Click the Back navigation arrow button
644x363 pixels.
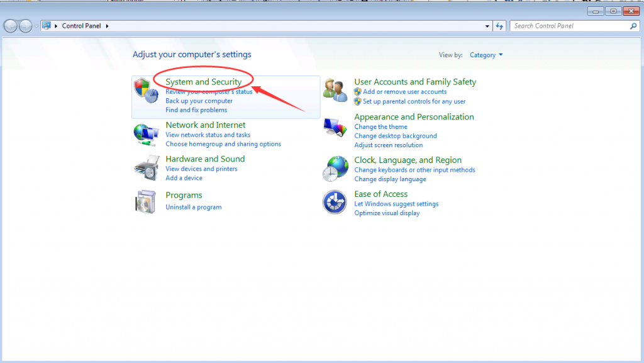click(10, 26)
